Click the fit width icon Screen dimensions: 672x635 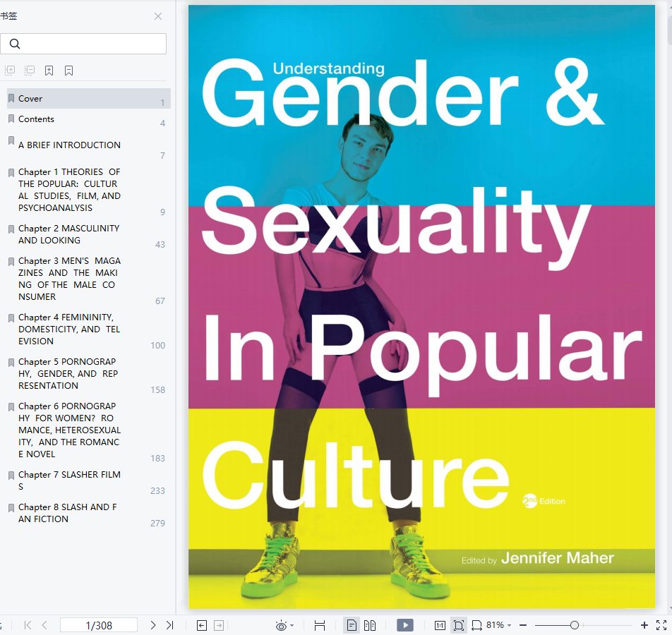476,626
